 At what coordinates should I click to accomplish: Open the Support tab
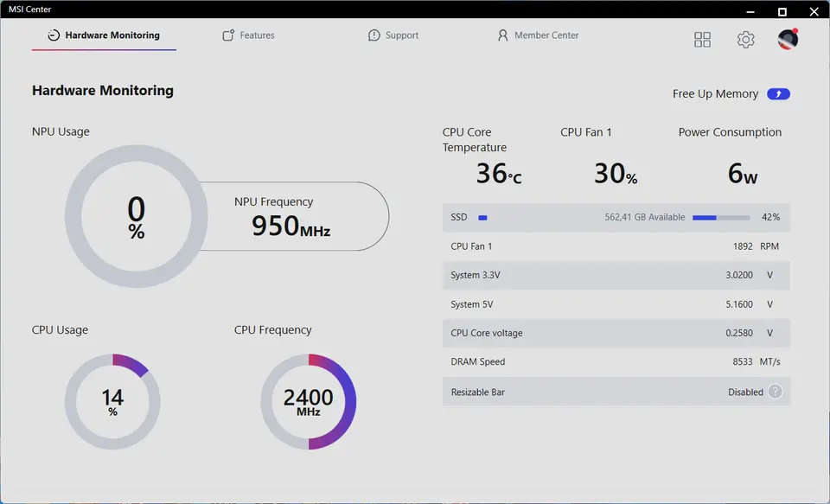click(393, 35)
